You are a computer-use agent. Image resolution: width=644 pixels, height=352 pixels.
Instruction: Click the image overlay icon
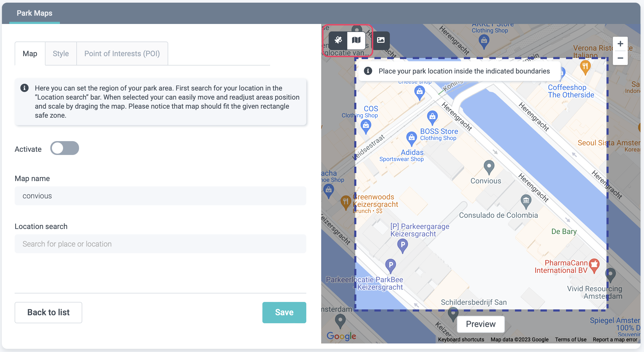(x=381, y=40)
